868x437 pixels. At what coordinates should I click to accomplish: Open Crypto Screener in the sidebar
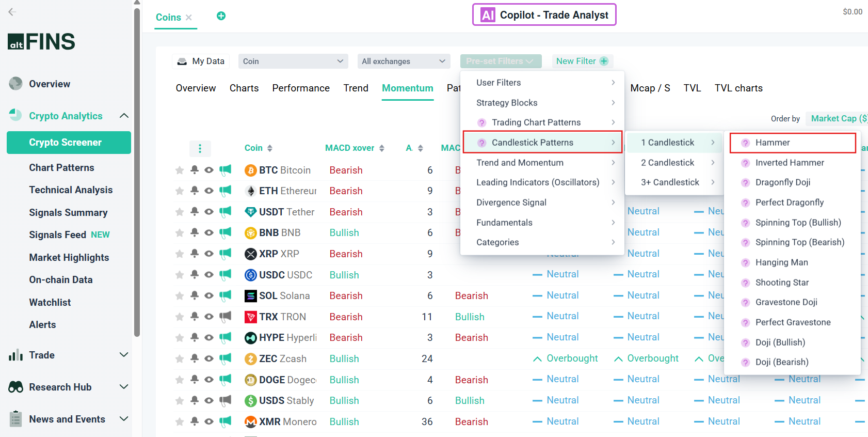pyautogui.click(x=69, y=143)
